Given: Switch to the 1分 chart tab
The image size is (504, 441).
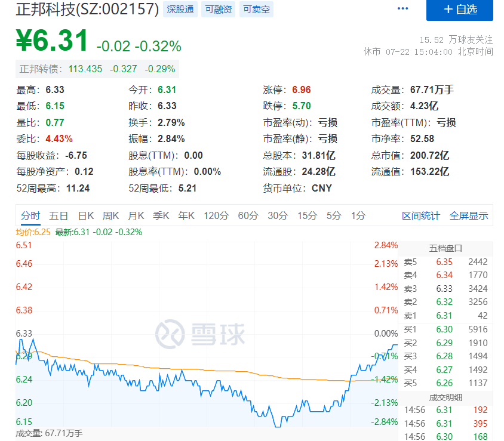Looking at the screenshot, I should point(358,215).
